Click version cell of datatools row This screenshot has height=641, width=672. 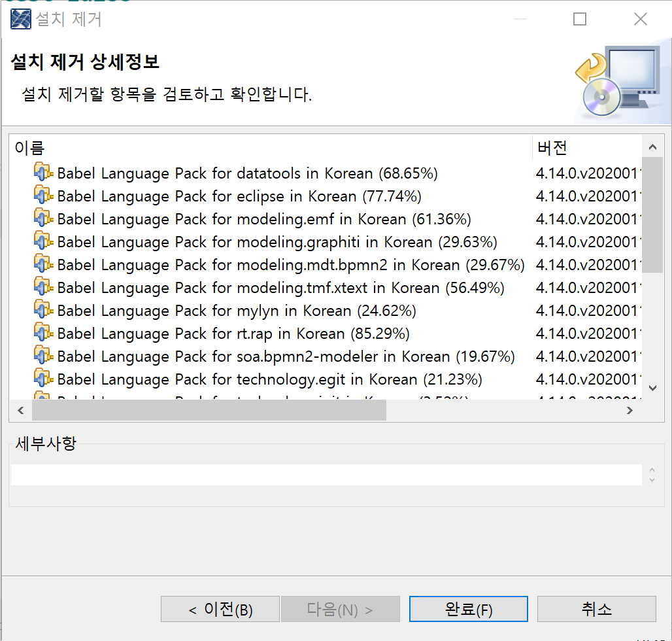point(588,173)
